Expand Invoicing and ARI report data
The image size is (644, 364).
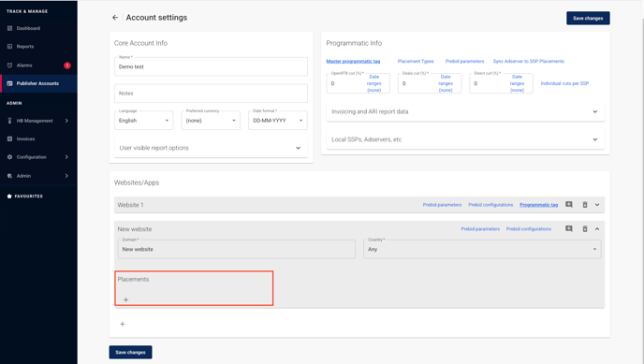tap(465, 111)
